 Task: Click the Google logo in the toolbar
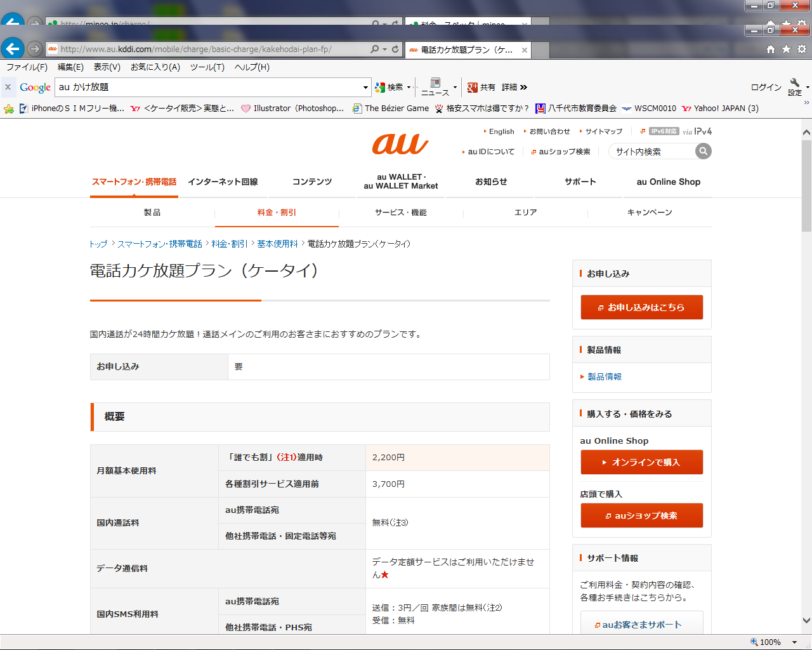35,88
